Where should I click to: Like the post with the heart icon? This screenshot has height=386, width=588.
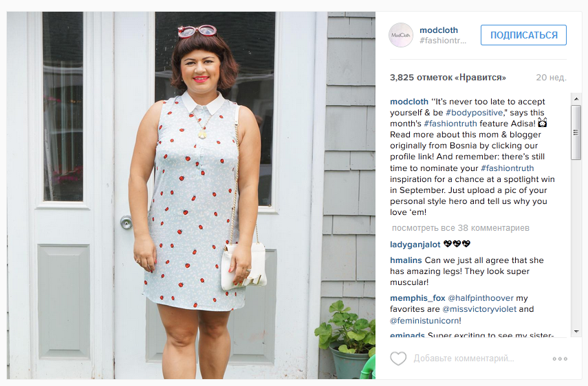click(398, 359)
